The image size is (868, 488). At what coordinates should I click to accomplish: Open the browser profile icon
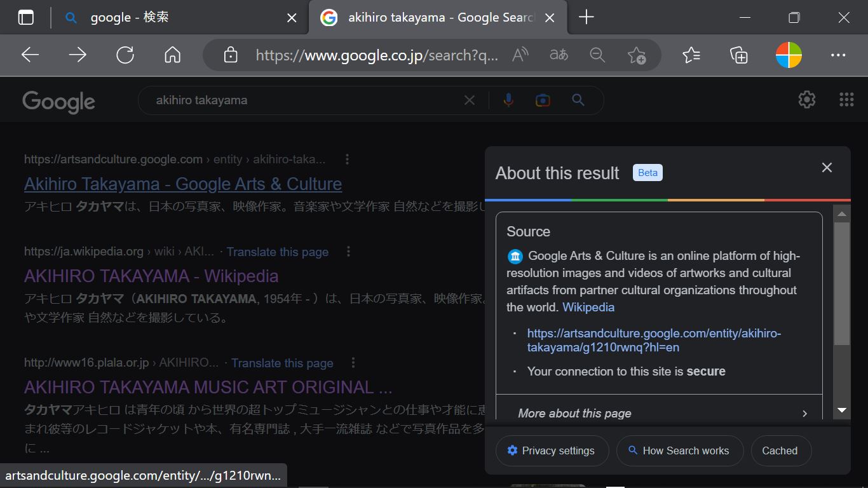coord(789,55)
